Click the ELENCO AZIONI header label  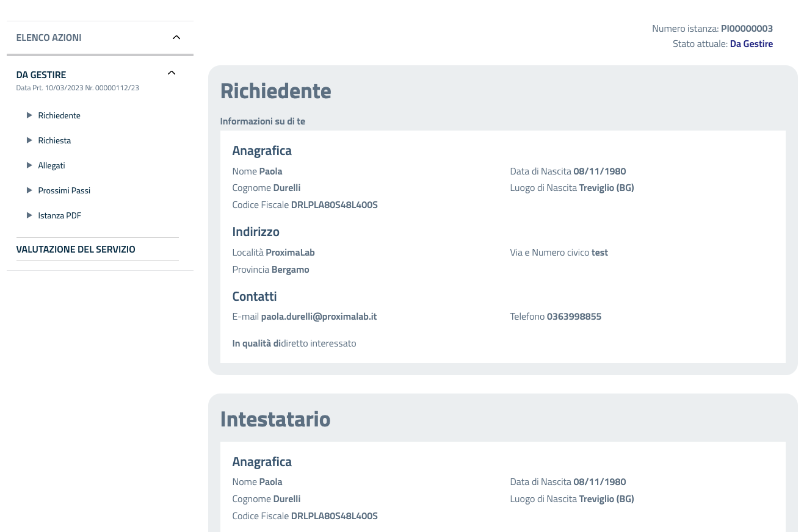coord(49,38)
